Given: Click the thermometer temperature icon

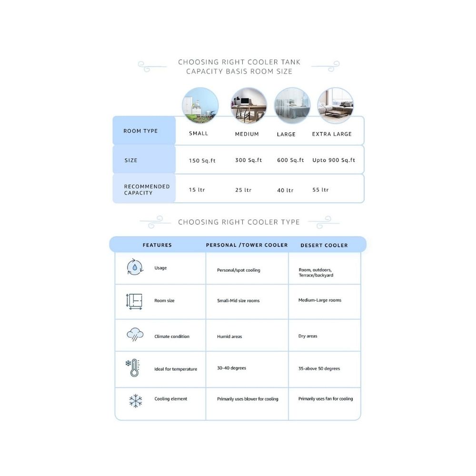Looking at the screenshot, I should coord(133,368).
